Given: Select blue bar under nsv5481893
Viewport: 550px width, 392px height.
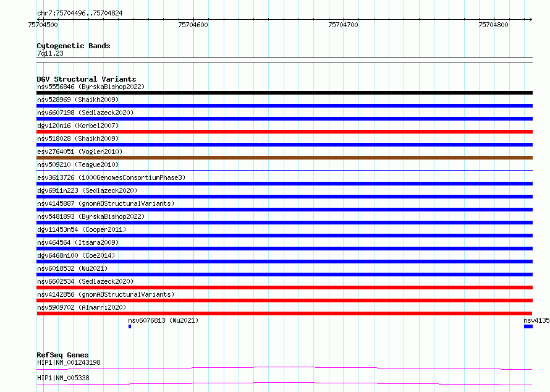Looking at the screenshot, I should tap(284, 223).
